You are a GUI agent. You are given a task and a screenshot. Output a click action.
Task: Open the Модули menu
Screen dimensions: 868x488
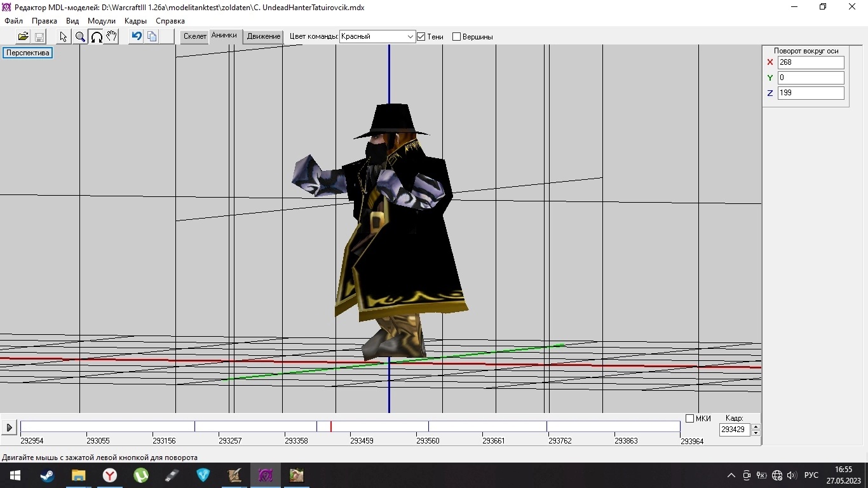[x=102, y=21]
